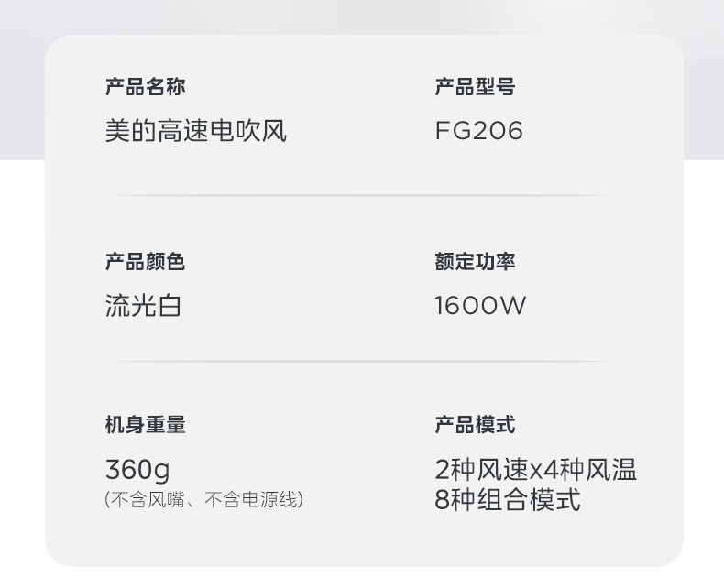Select the color value 流光白
The image size is (724, 588).
[x=143, y=306]
